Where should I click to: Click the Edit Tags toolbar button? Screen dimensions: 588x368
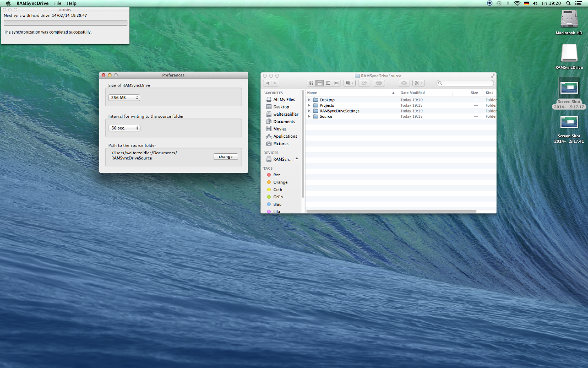click(x=379, y=83)
